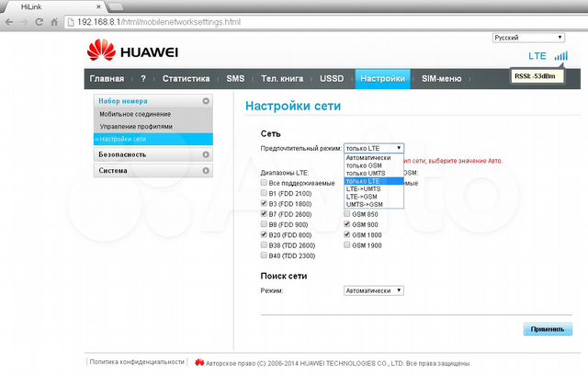This screenshot has height=375, width=588.
Task: Click the LTE signal strength bars icon
Action: 561,56
